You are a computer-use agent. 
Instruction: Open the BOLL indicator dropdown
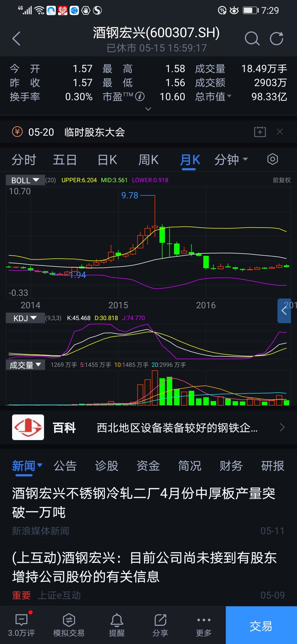pos(25,180)
